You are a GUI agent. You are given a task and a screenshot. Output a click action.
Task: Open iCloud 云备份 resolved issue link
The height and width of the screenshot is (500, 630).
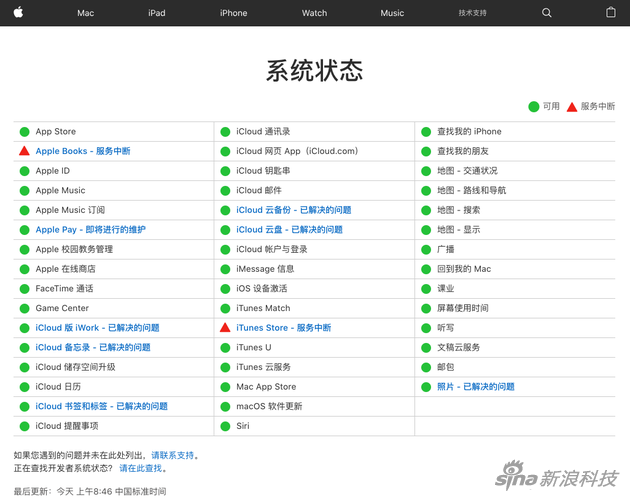(x=294, y=210)
